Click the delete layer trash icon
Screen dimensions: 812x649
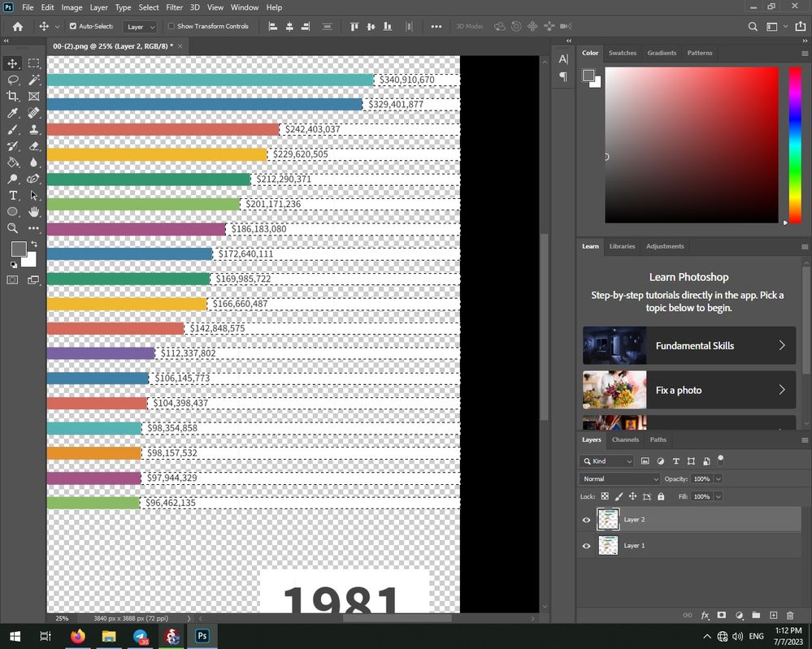(789, 616)
